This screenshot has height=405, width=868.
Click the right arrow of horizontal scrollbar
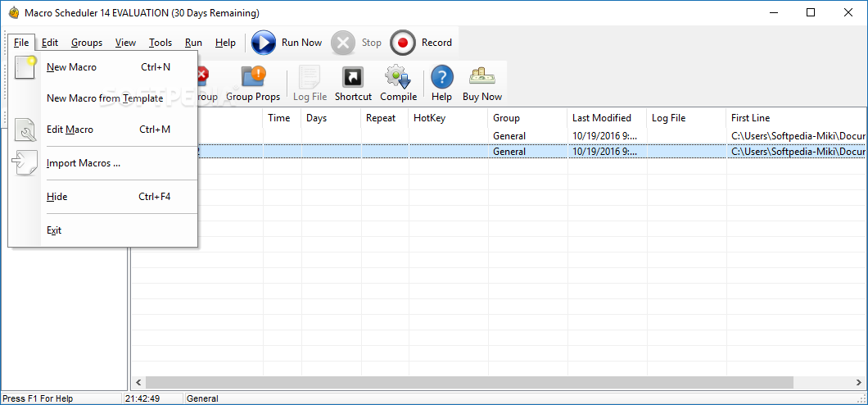(x=859, y=382)
